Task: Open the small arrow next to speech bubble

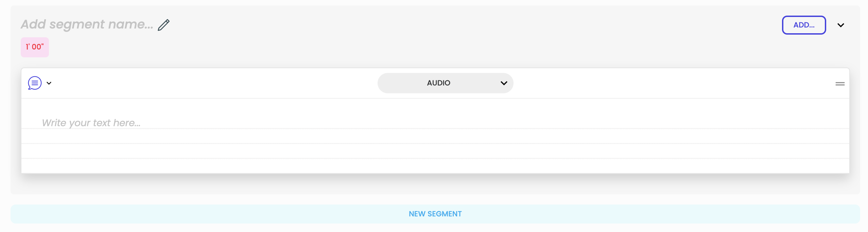Action: tap(49, 83)
